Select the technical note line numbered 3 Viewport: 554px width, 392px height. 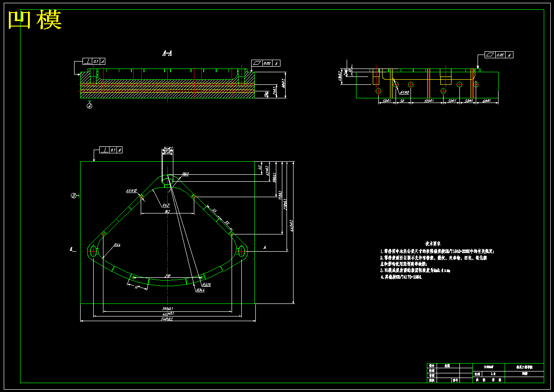[415, 270]
